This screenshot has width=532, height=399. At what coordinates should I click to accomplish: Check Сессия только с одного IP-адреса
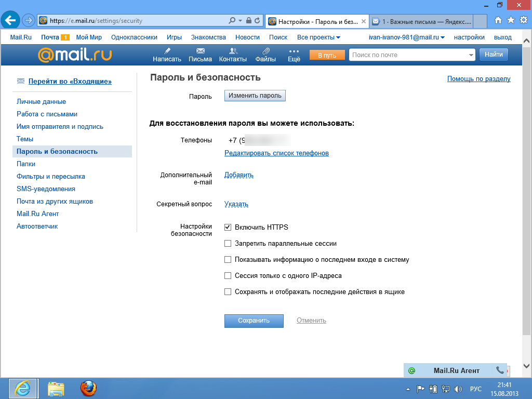pos(228,276)
